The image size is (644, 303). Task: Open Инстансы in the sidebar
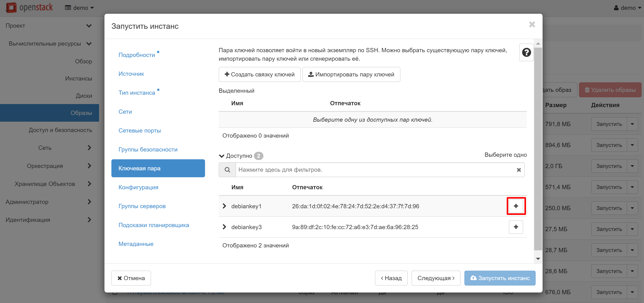79,79
